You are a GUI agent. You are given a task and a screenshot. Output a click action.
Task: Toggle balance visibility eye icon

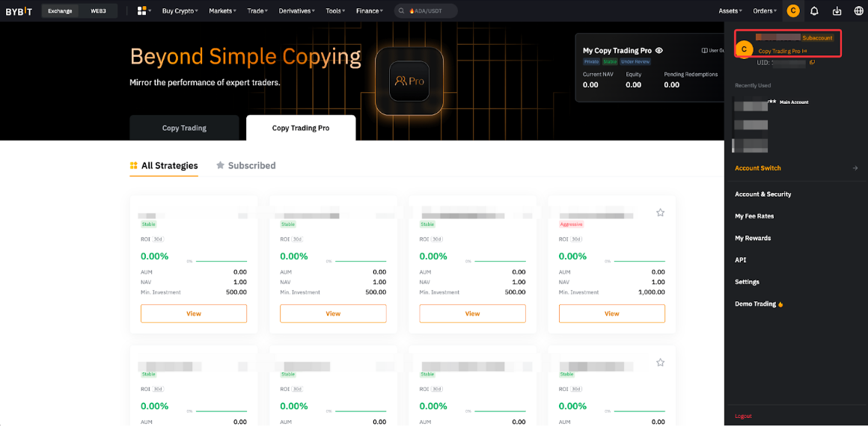pos(659,51)
